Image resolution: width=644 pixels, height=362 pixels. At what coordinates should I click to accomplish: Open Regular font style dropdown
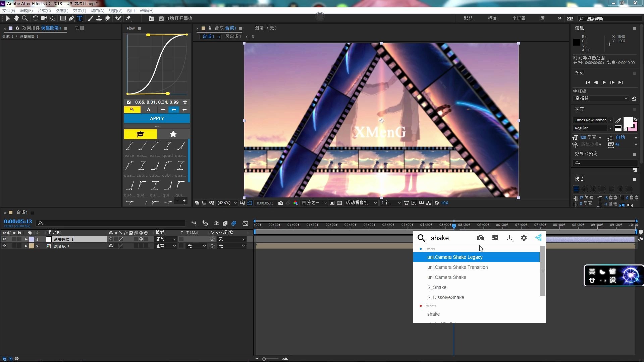(593, 128)
